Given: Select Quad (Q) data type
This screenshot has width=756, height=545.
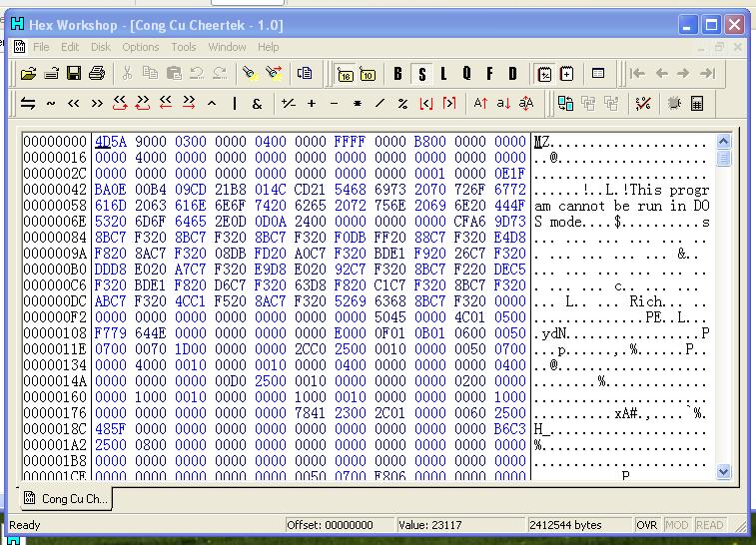Looking at the screenshot, I should pyautogui.click(x=466, y=74).
